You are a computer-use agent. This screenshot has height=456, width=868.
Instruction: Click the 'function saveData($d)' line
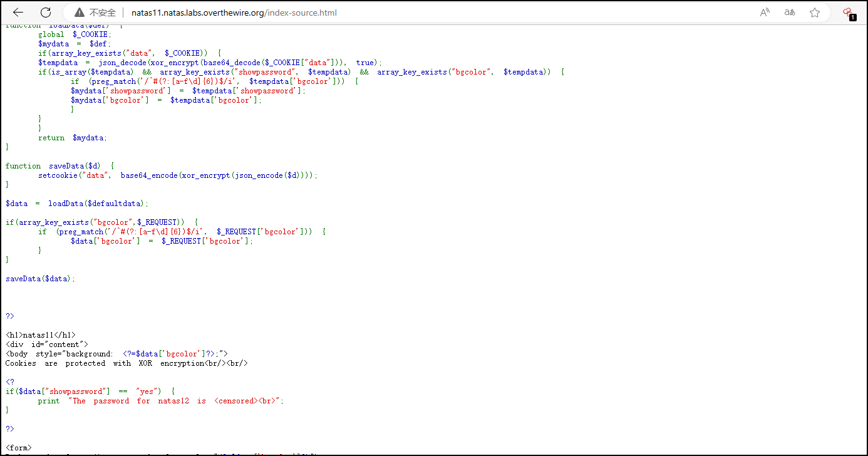coord(60,166)
